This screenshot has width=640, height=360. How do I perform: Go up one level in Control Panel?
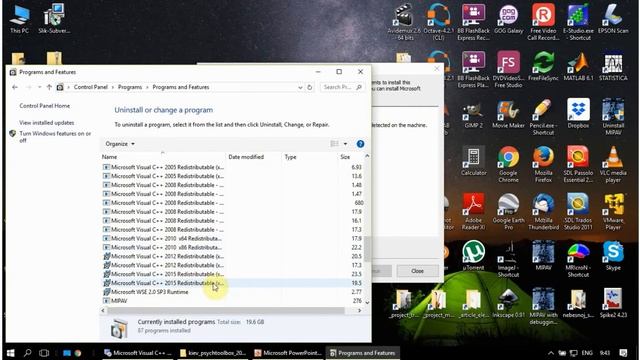49,87
